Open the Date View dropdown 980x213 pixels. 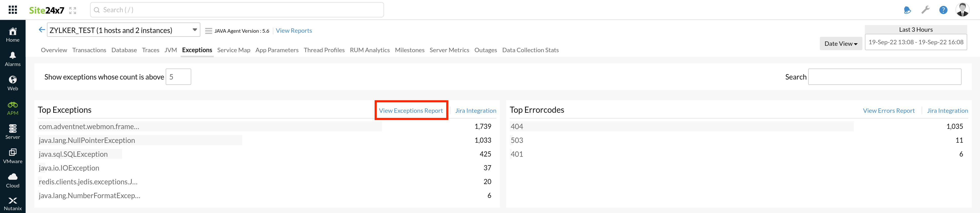coord(840,44)
